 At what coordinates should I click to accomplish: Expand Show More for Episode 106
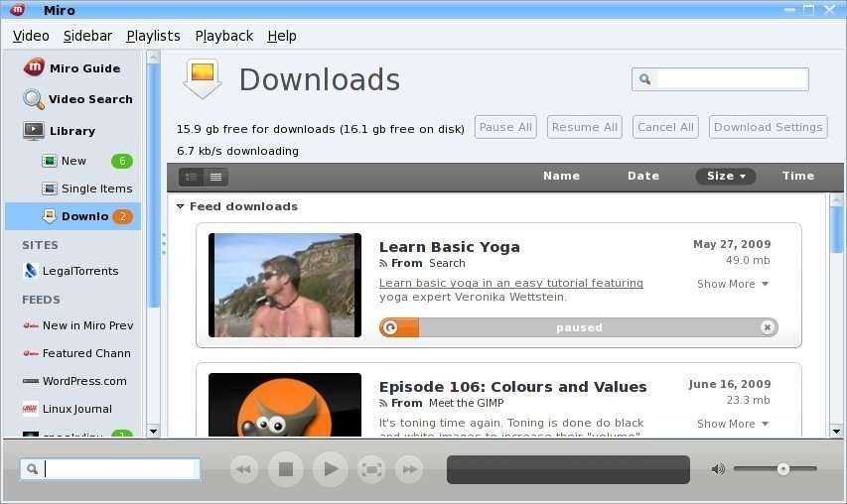pos(733,424)
